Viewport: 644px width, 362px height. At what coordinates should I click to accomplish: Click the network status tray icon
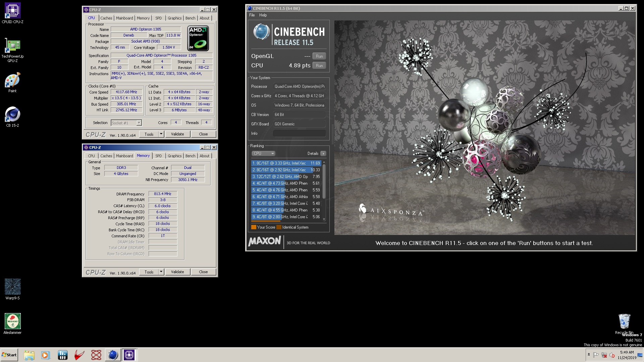tap(604, 355)
